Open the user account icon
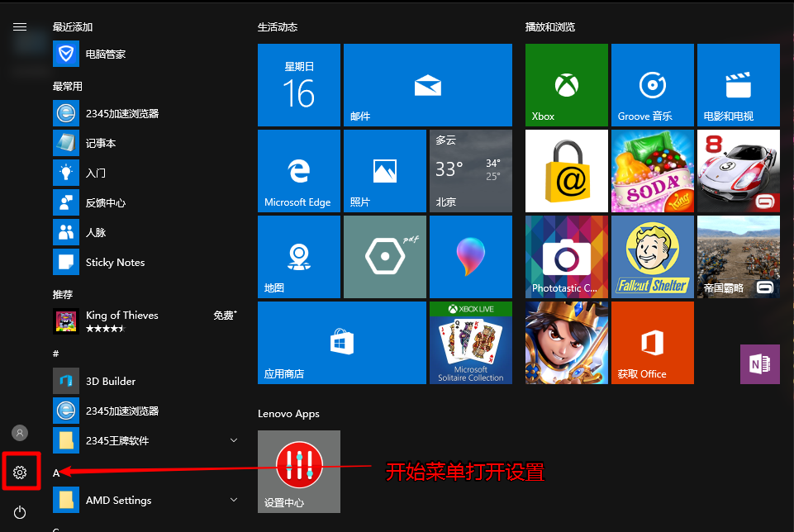The width and height of the screenshot is (794, 532). coord(20,433)
